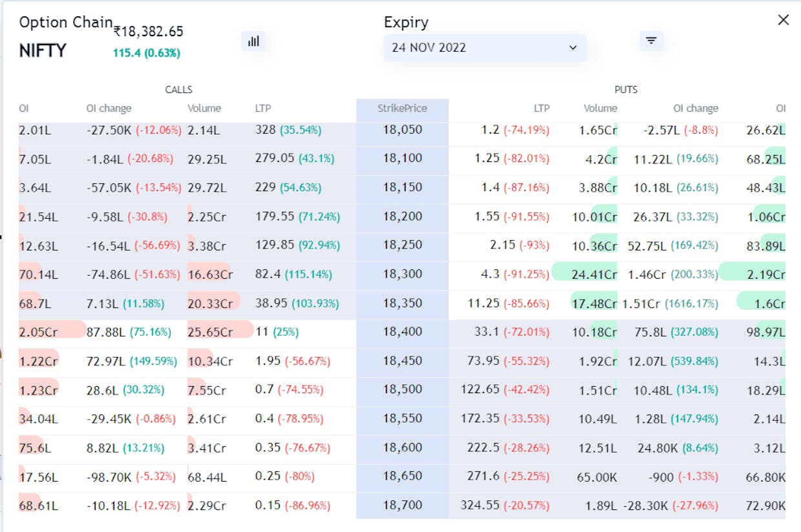Click call OI 75.6L
This screenshot has height=532, width=801.
35,447
